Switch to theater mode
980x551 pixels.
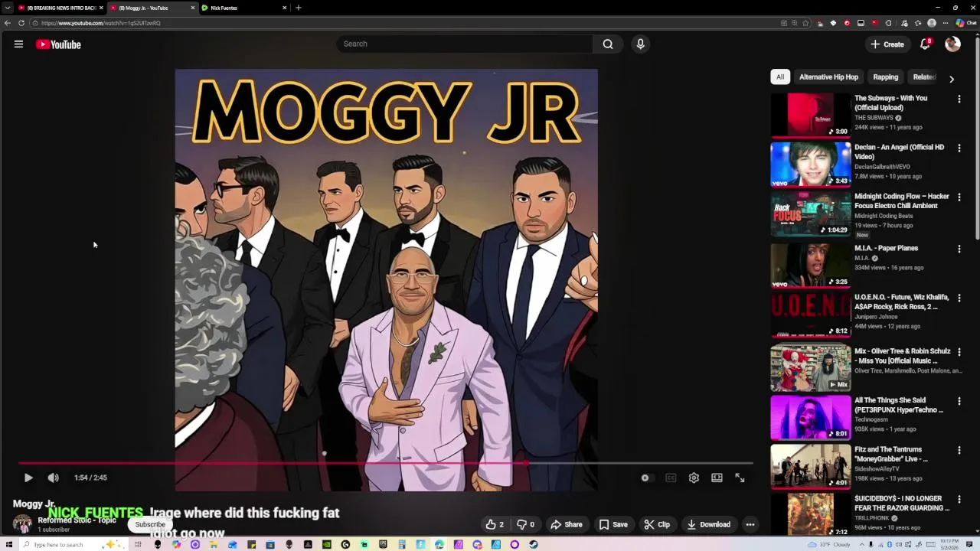(x=717, y=478)
